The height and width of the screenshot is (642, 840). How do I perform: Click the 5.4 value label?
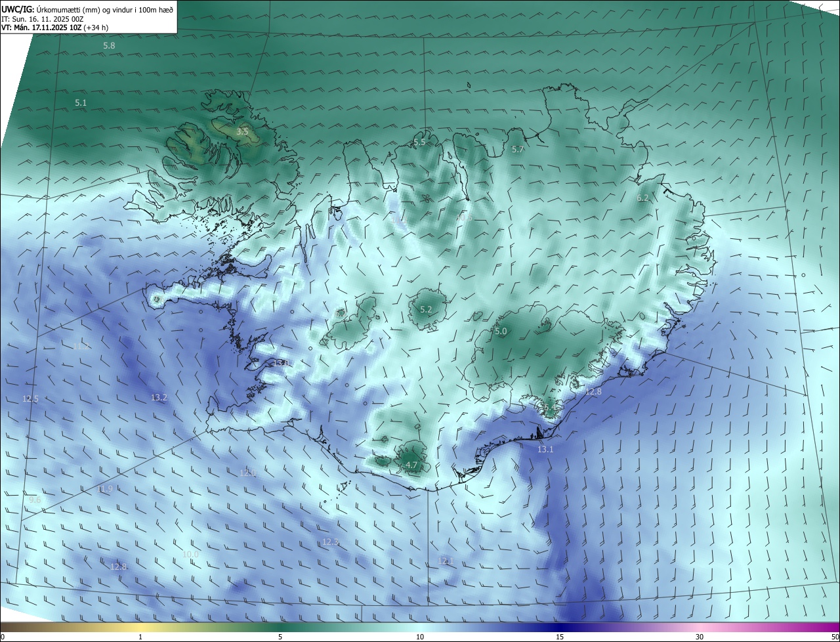coord(550,408)
